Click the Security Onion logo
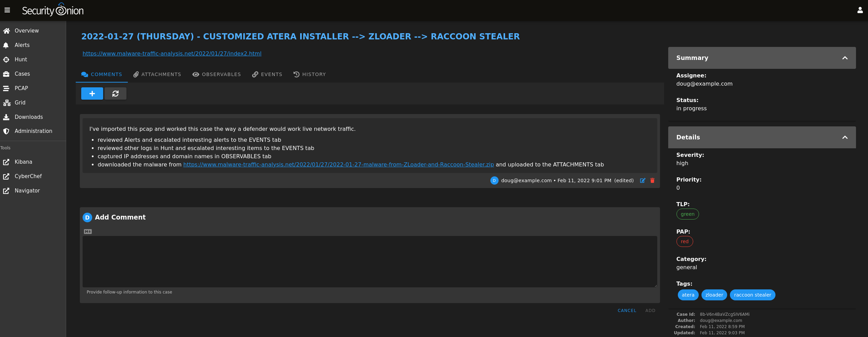This screenshot has height=337, width=868. [53, 10]
